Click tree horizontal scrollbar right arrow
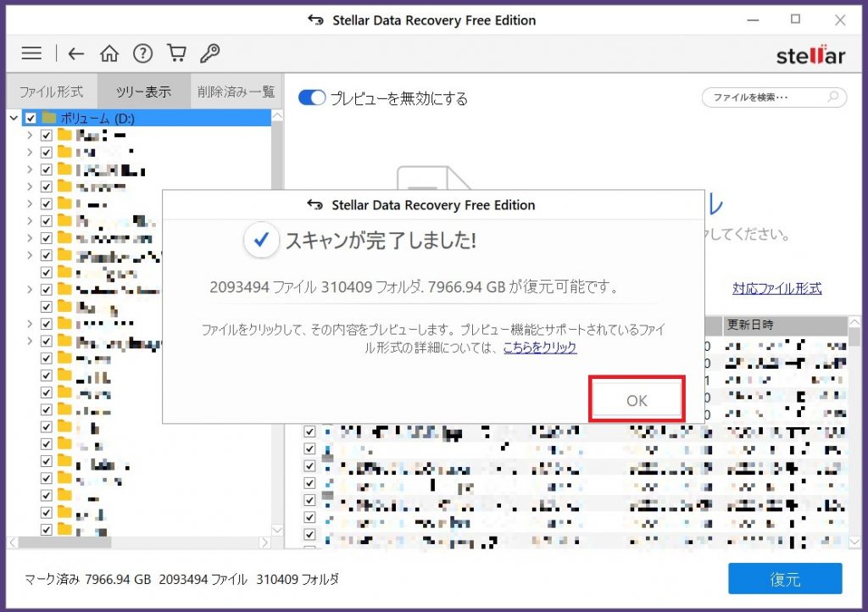The height and width of the screenshot is (612, 868). click(x=264, y=542)
